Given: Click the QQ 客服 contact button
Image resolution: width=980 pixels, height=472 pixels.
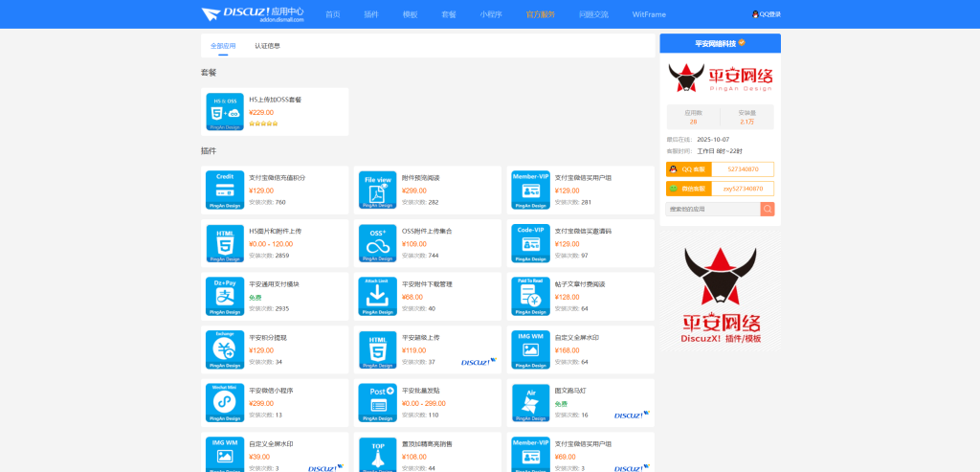Looking at the screenshot, I should click(x=685, y=169).
